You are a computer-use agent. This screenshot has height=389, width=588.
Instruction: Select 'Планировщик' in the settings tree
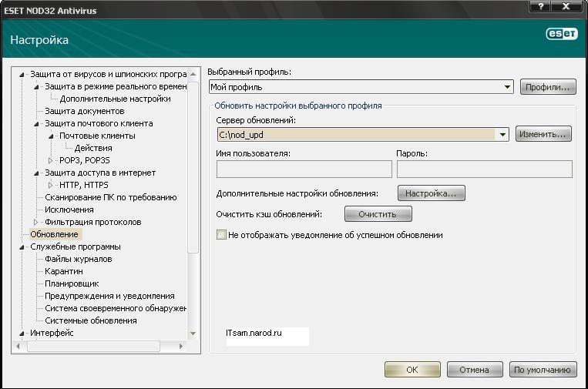tap(72, 283)
